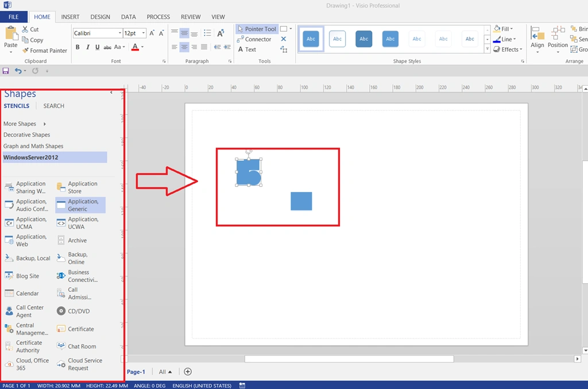Toggle underline formatting
Screen dimensions: 588x389
[97, 47]
